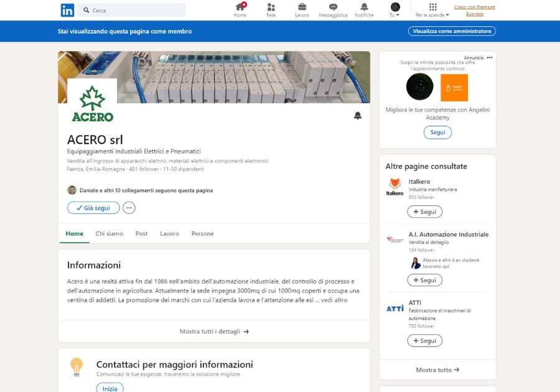Click the magnifier search icon
The height and width of the screenshot is (392, 560).
[86, 11]
